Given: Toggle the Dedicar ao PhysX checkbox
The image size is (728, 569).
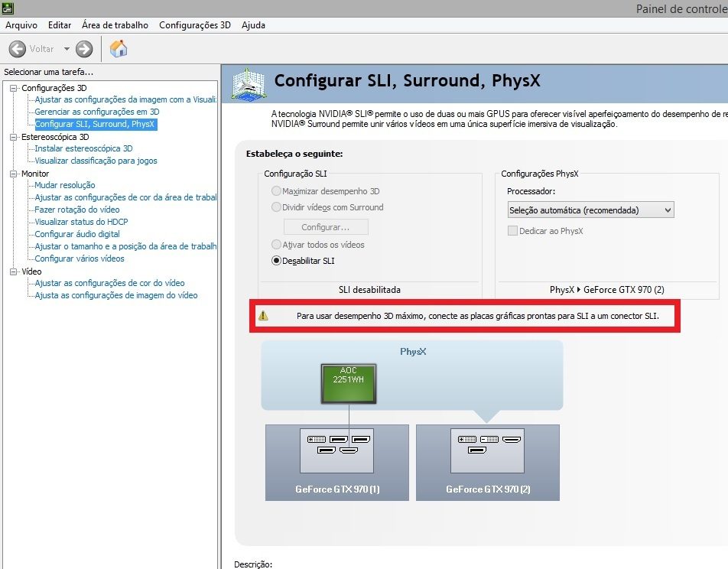Looking at the screenshot, I should pos(512,231).
